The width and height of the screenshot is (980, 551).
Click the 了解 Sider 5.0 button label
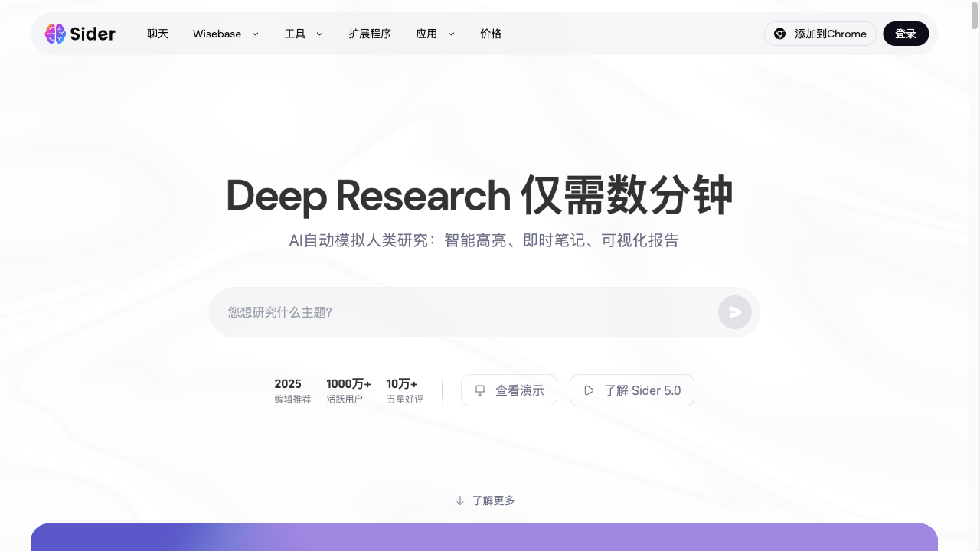pos(642,390)
